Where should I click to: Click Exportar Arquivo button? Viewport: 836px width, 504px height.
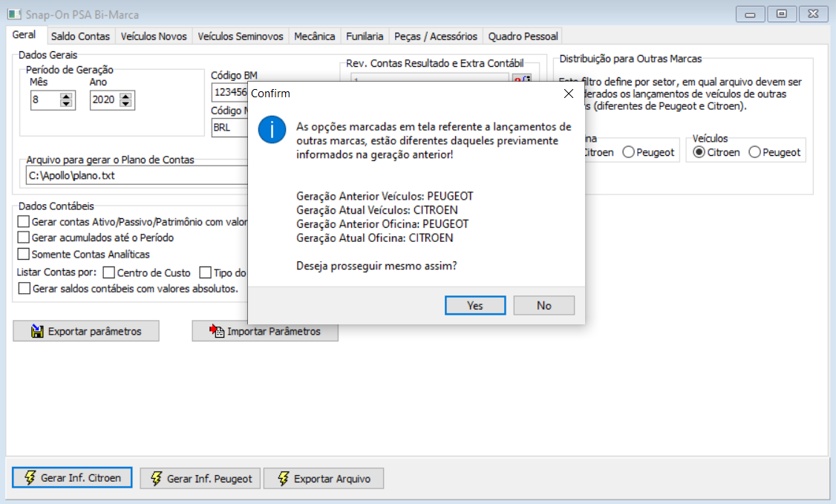tap(324, 479)
